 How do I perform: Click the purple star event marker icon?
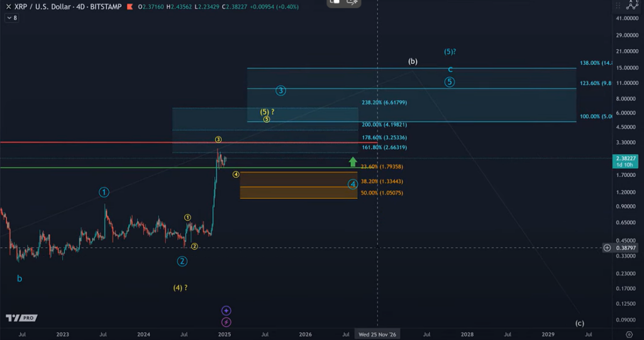click(226, 310)
